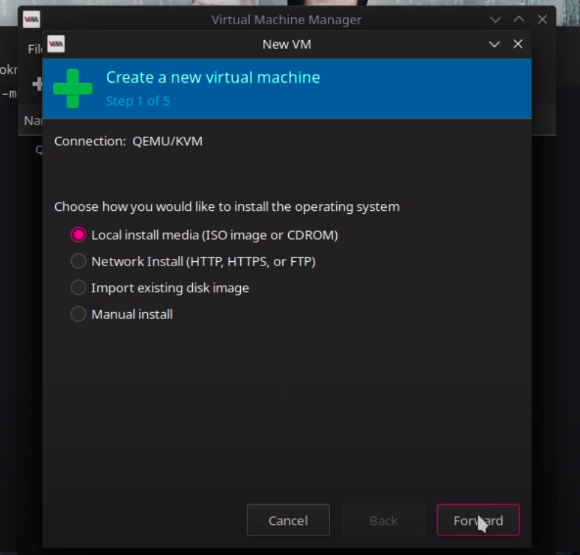Viewport: 580px width, 555px height.
Task: Click the greyed-out Back button
Action: point(383,520)
